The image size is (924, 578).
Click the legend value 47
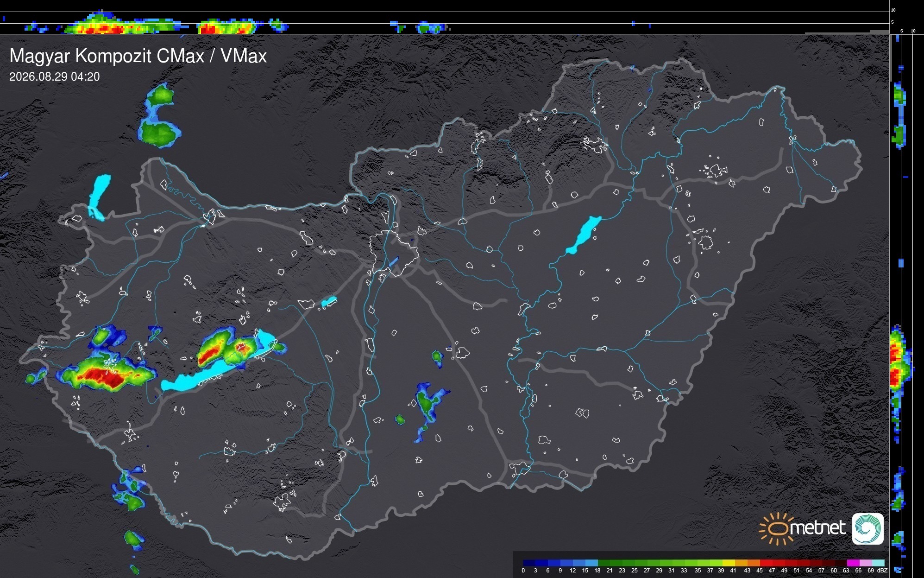click(x=772, y=571)
